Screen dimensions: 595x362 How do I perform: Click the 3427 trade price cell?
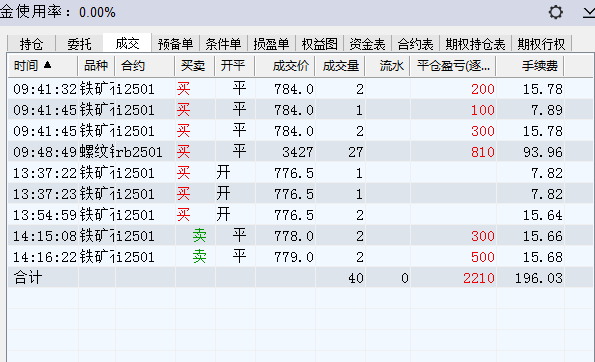pyautogui.click(x=285, y=152)
